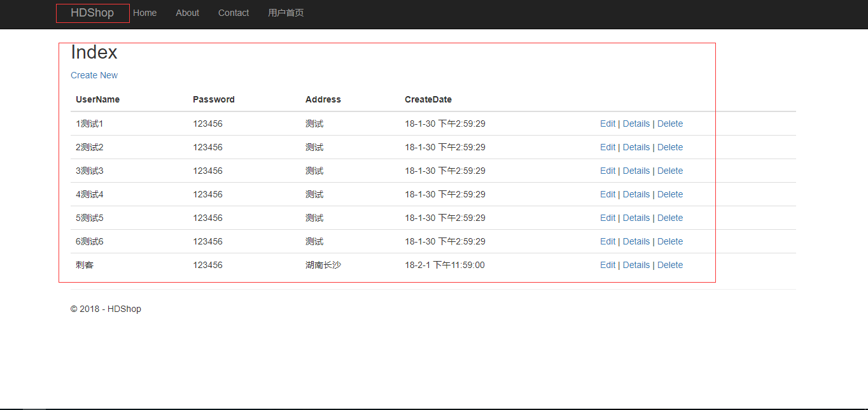Edit the 4测试4 user row
Screen dimensions: 868x410
tap(608, 194)
